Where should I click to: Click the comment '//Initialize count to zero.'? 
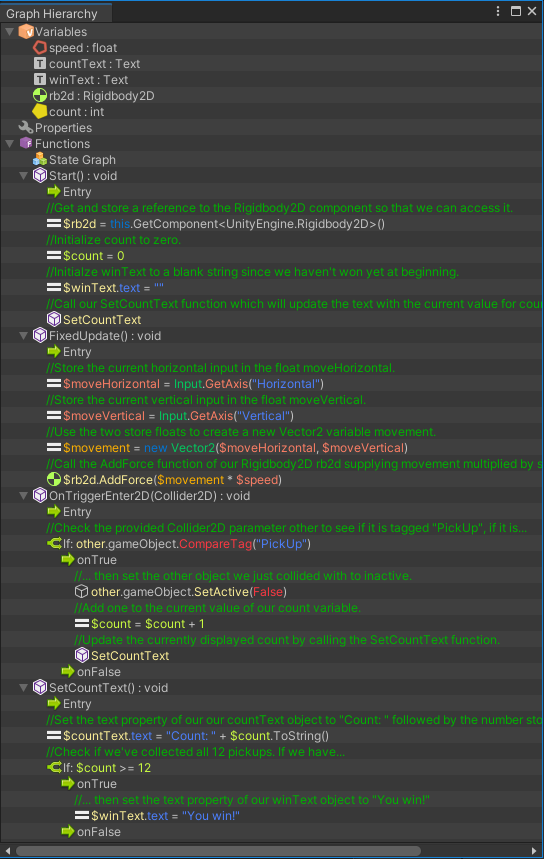[x=113, y=239]
